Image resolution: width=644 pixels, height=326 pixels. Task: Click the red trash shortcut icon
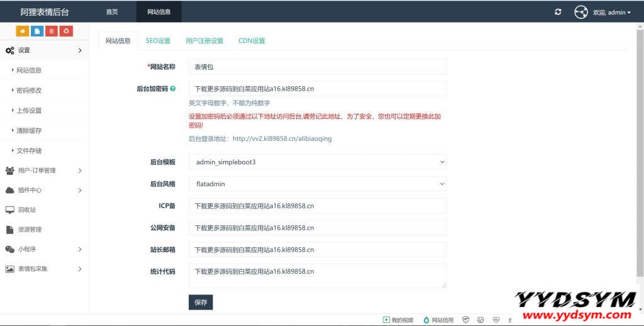point(52,31)
